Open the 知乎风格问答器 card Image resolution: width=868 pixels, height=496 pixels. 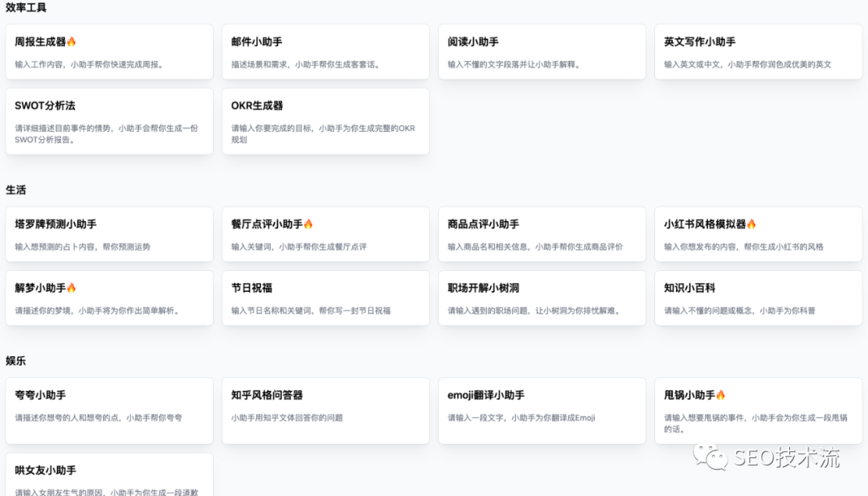pos(325,411)
